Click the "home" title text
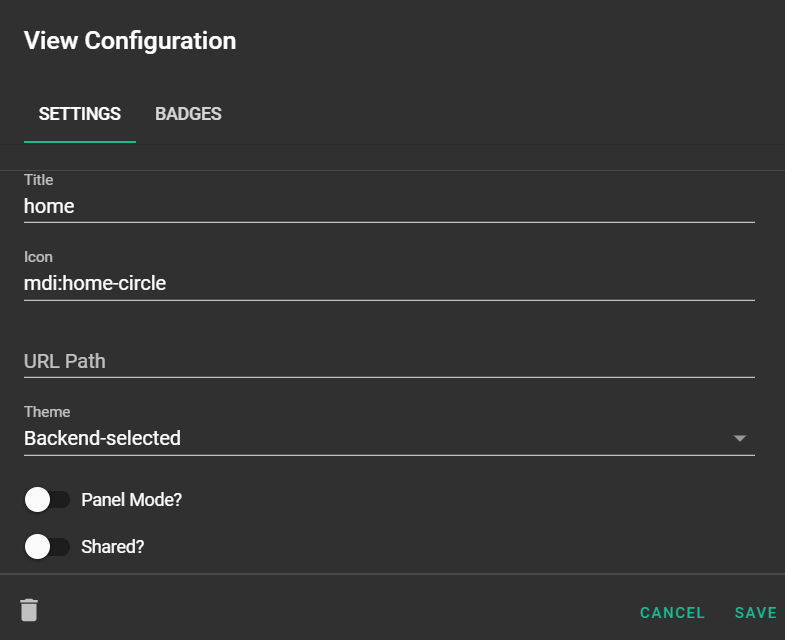Screen dimensions: 785x640 49,206
